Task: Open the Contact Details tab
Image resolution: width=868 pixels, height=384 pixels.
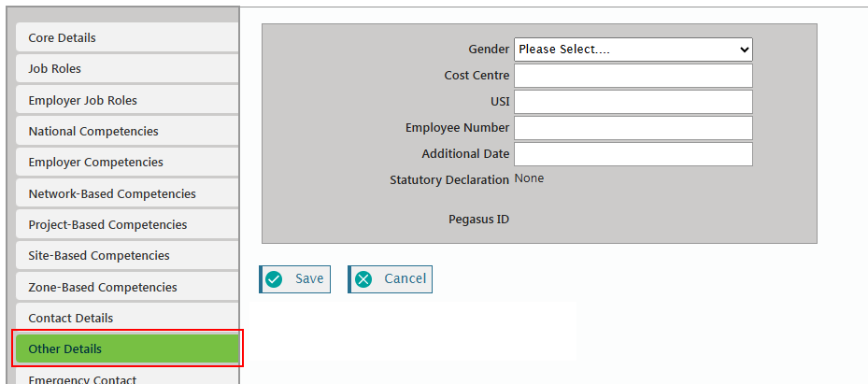Action: click(127, 319)
